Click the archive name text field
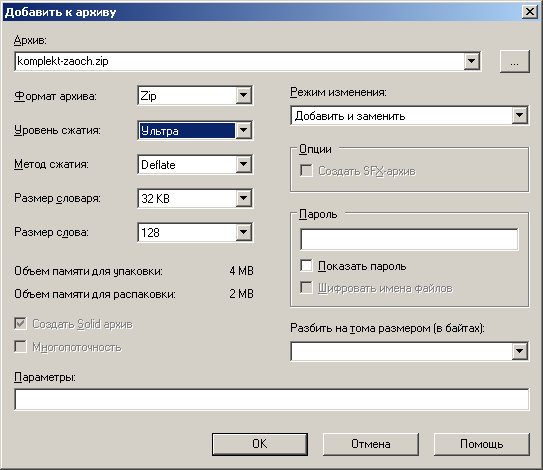This screenshot has width=543, height=470. point(240,61)
